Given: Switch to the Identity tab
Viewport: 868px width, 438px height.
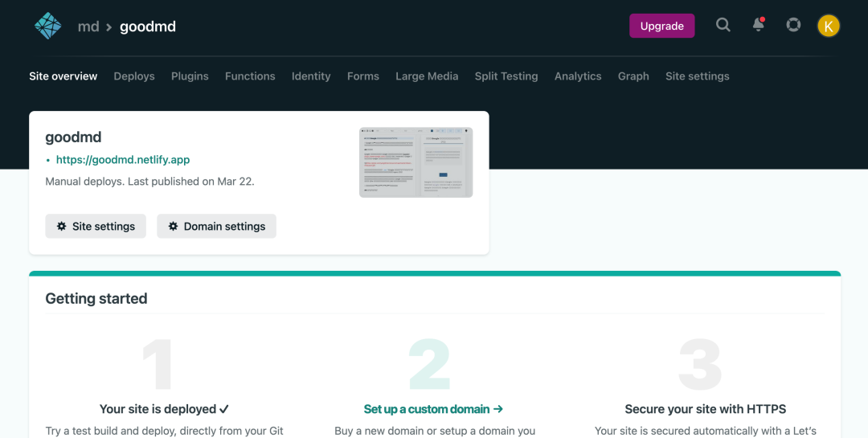Looking at the screenshot, I should (311, 76).
